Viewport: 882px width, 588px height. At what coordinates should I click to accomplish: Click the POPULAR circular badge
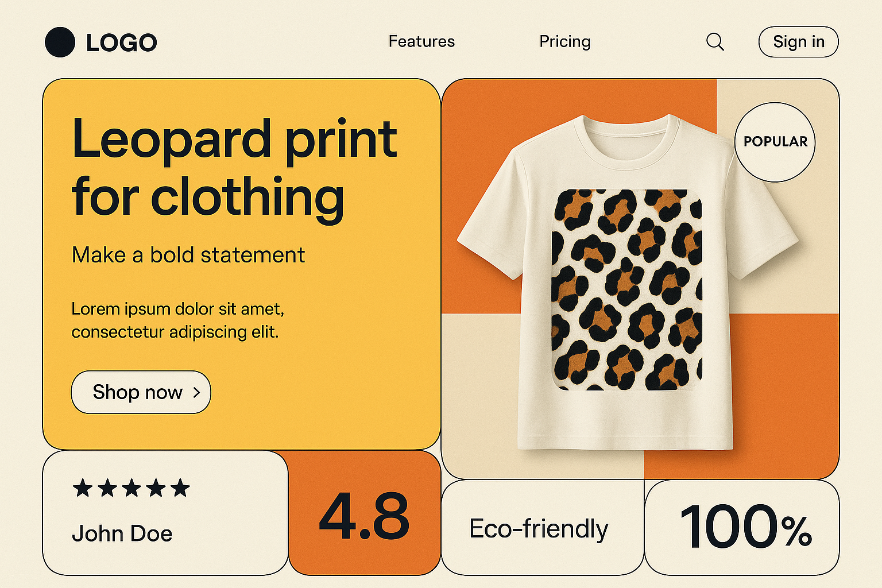(x=775, y=142)
